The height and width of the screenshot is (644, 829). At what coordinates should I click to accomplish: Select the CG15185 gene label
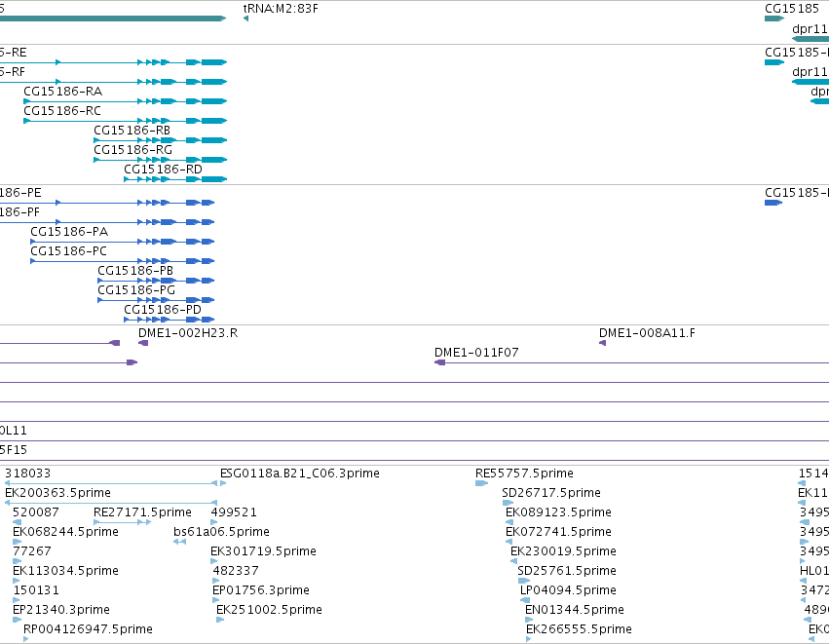point(791,9)
